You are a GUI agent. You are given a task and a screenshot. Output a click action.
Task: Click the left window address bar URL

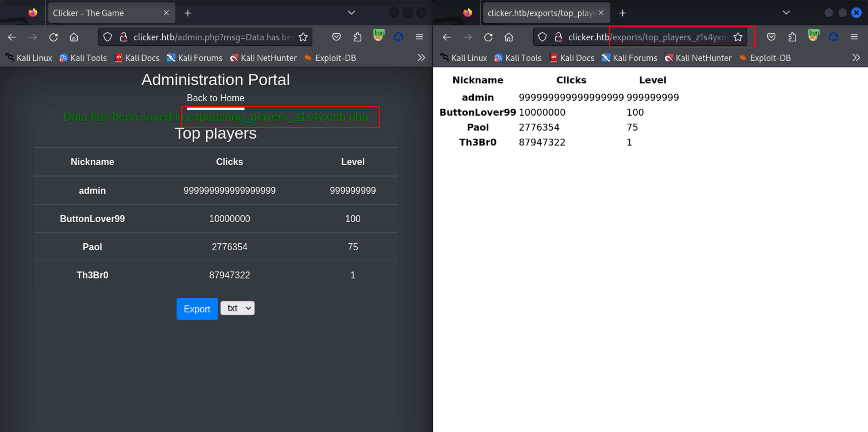(x=212, y=37)
